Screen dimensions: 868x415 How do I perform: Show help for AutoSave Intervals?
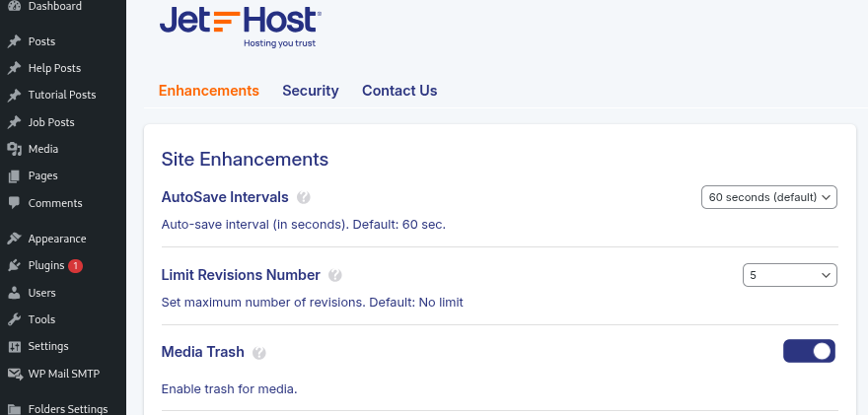[304, 197]
